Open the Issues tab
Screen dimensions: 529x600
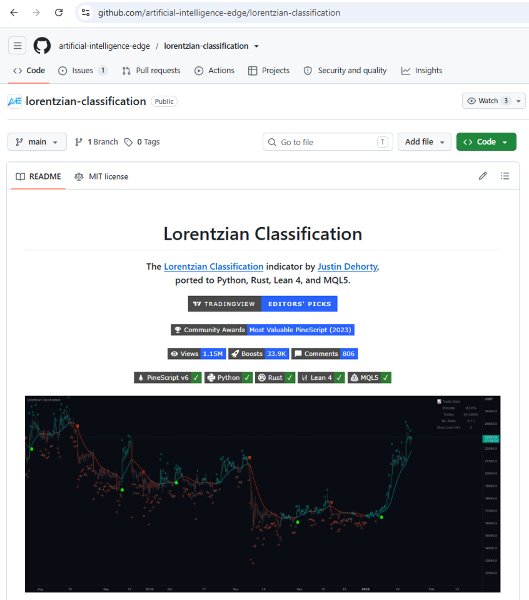(x=83, y=70)
